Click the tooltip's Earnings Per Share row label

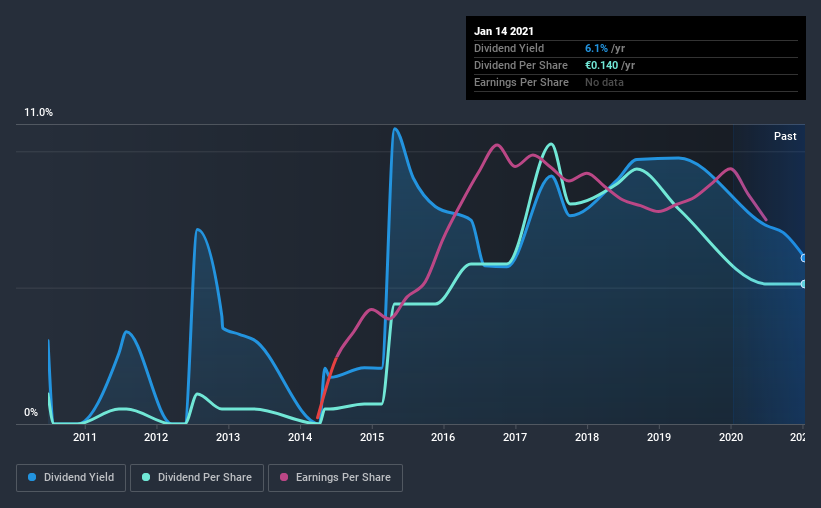(521, 83)
